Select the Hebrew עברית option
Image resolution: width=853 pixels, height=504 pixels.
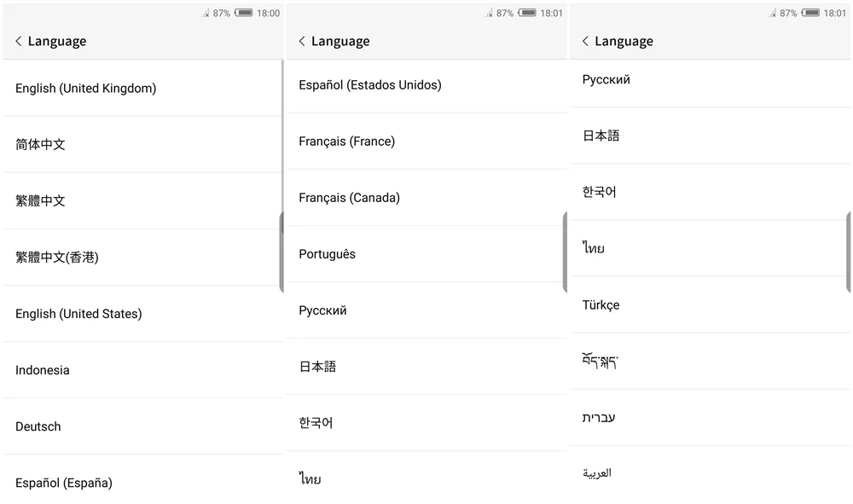[x=599, y=417]
